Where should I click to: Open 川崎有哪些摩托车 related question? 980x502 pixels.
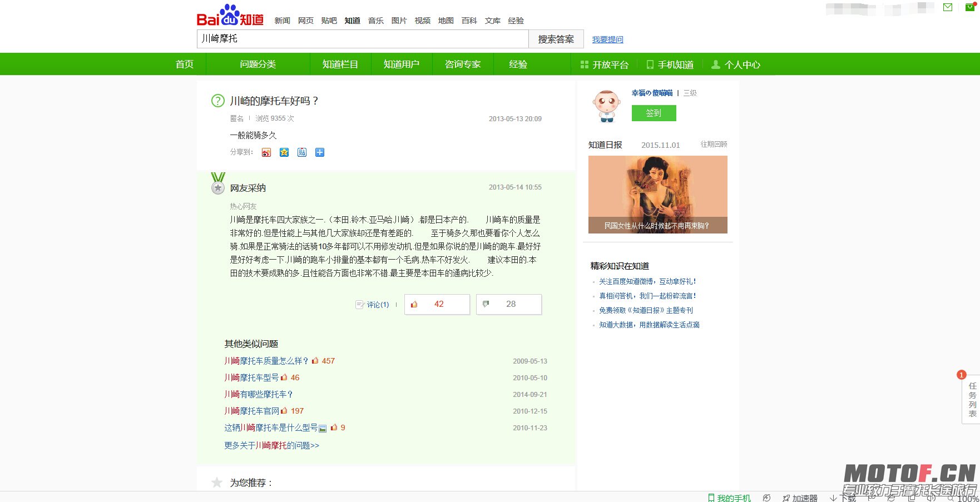259,394
